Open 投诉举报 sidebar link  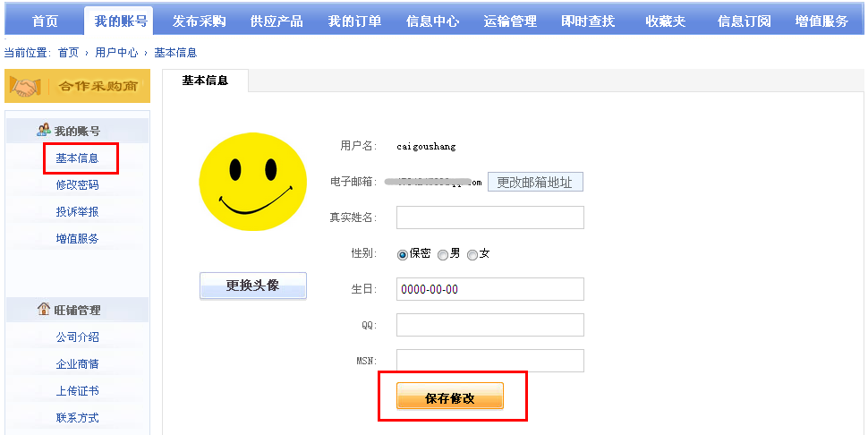(x=77, y=212)
